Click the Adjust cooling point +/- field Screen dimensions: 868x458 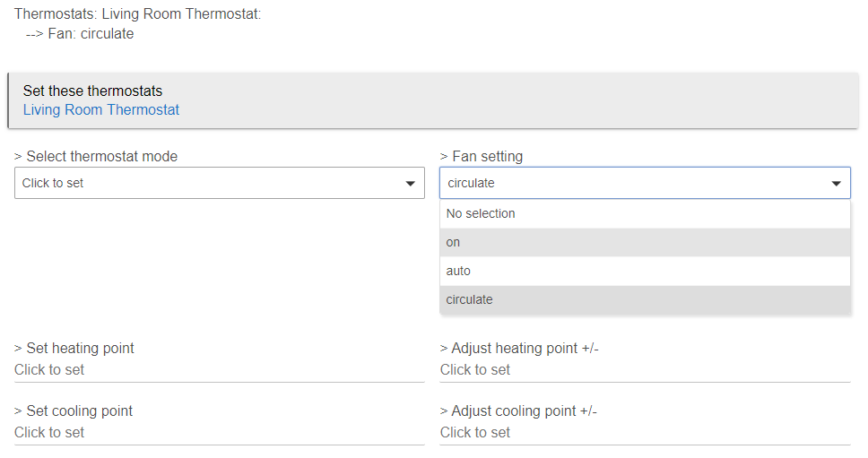[645, 433]
